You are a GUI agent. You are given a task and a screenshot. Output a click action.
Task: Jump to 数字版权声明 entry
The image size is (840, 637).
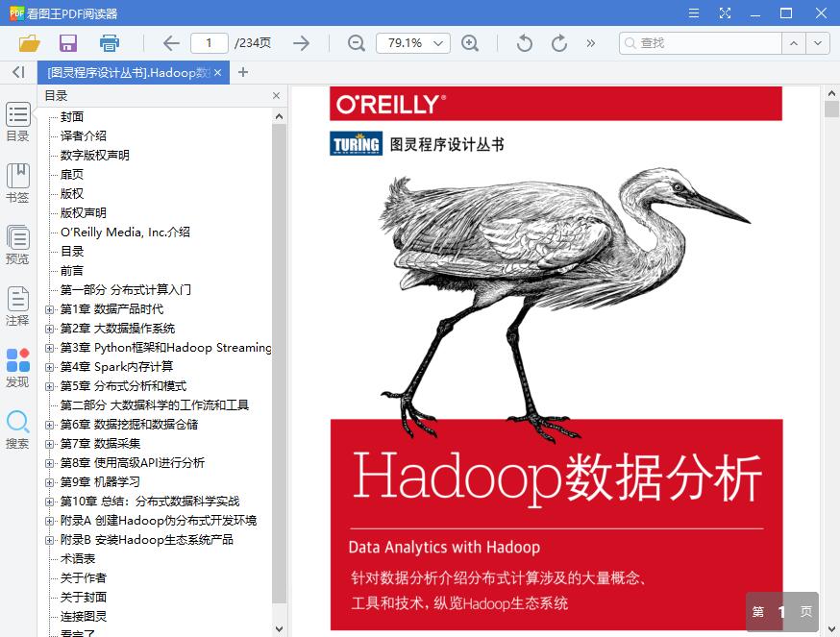95,156
